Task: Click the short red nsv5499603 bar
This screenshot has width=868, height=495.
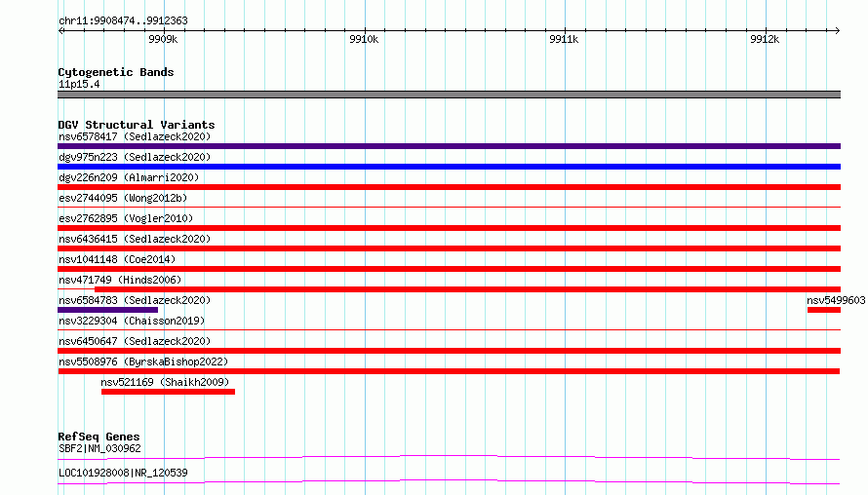Action: click(x=824, y=310)
